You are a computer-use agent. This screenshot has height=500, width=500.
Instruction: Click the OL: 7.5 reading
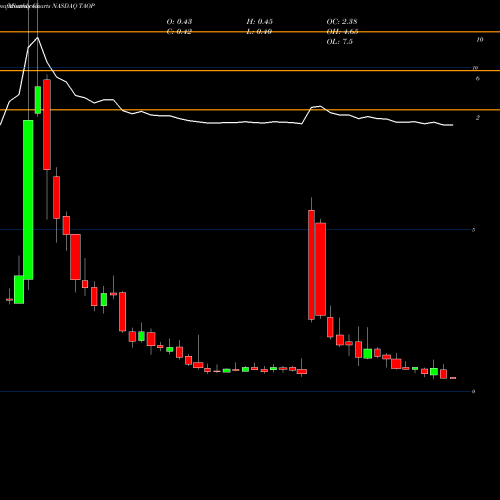[339, 42]
